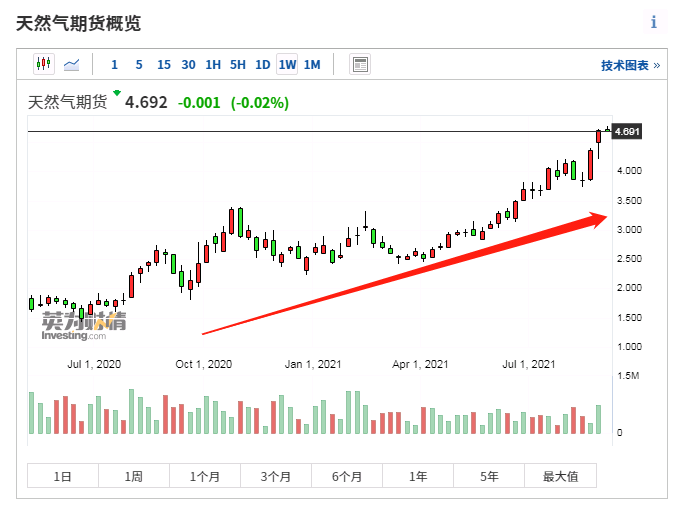Click the 天然气期货概览 heading
The image size is (681, 511).
point(78,23)
